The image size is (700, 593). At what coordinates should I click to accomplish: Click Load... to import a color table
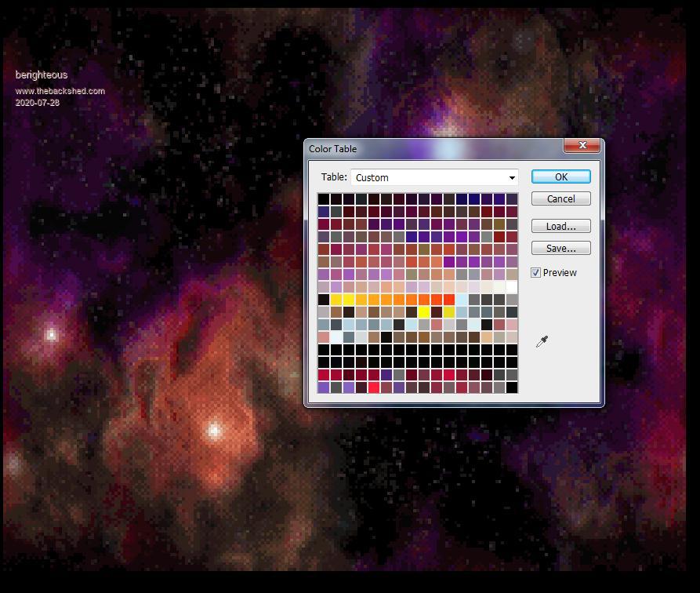560,227
